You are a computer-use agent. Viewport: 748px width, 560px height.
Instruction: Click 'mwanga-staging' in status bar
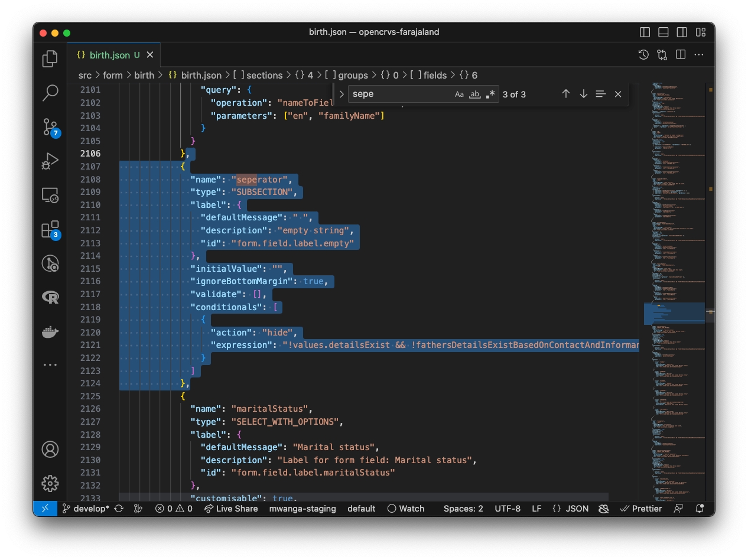coord(303,509)
